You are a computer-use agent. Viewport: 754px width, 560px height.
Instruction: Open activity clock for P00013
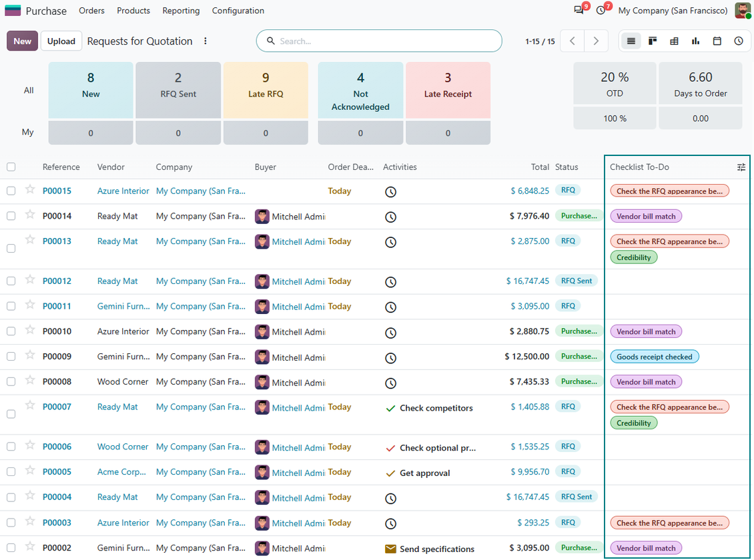click(x=390, y=243)
